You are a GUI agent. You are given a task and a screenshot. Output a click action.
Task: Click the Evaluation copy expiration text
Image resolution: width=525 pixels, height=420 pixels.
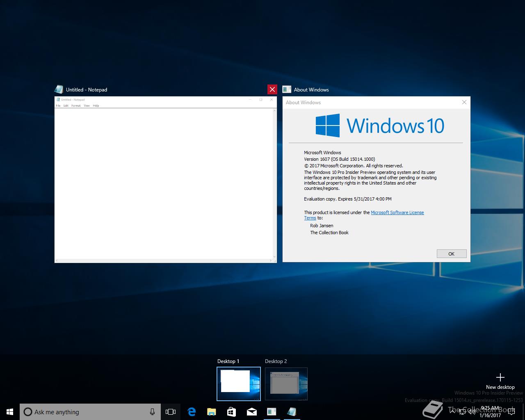[348, 199]
